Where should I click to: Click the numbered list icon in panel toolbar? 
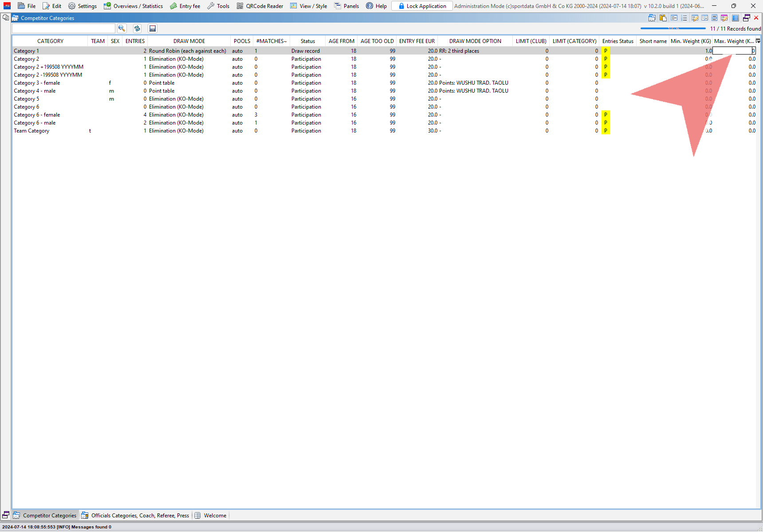click(x=684, y=18)
